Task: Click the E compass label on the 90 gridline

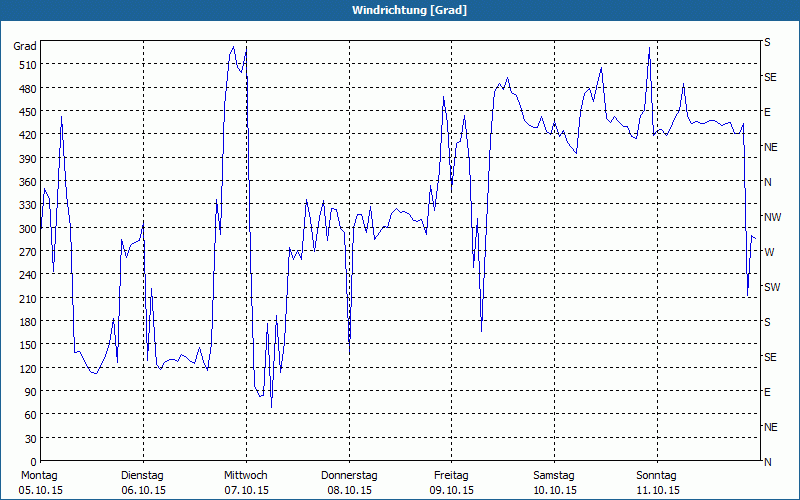Action: [767, 392]
